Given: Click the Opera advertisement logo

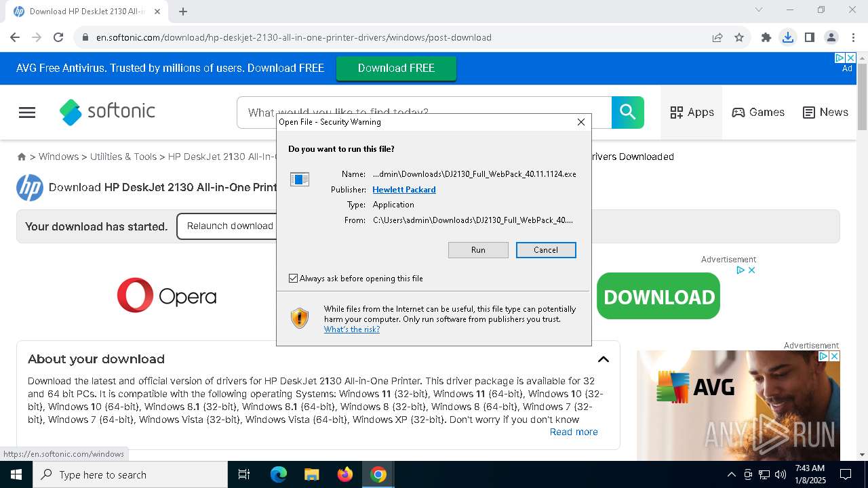Looking at the screenshot, I should pos(167,296).
